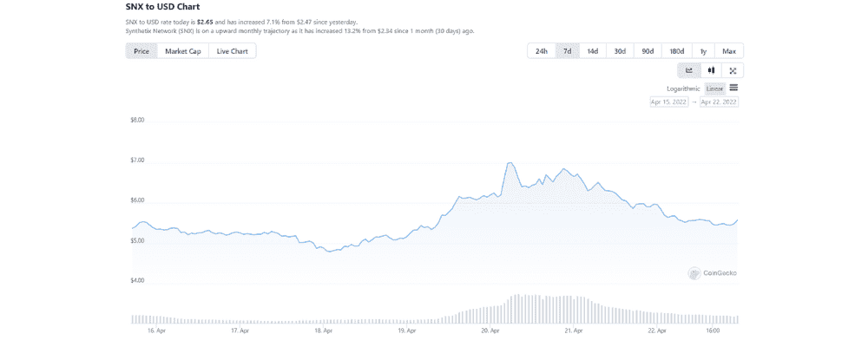Select the 24h time range
This screenshot has width=868, height=347.
coord(542,51)
